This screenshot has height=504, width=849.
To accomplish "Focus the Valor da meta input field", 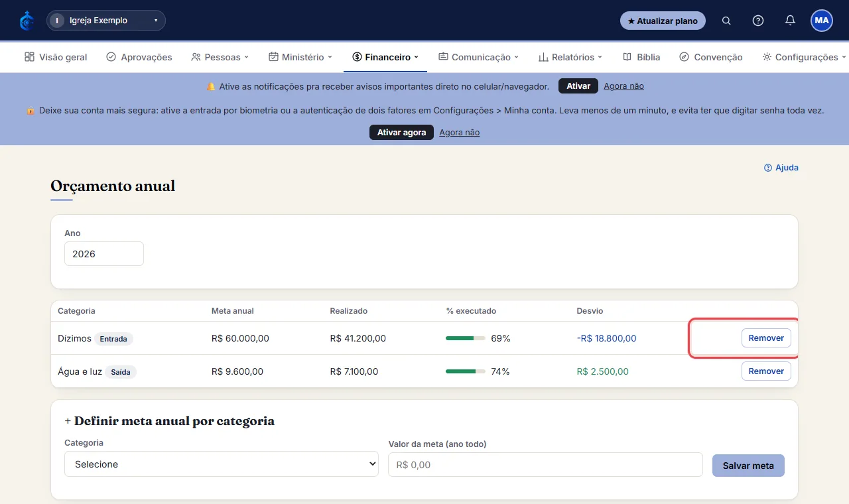I will [x=545, y=465].
